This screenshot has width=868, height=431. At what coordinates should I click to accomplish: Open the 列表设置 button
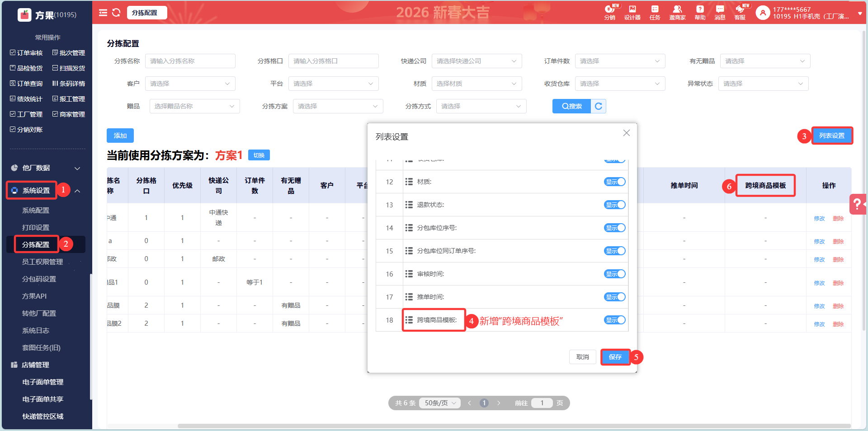(x=832, y=136)
